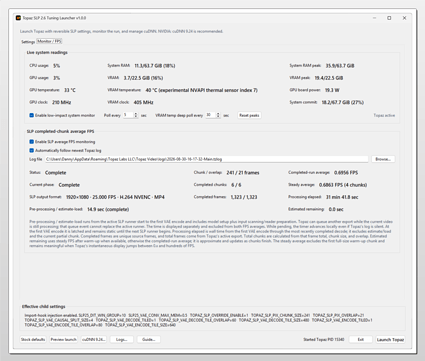This screenshot has width=425, height=361.
Task: Click the Launch Topaz button
Action: tap(390, 339)
